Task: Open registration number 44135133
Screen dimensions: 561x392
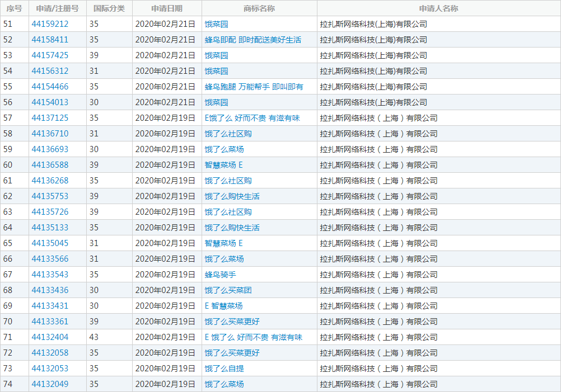Action: [50, 228]
